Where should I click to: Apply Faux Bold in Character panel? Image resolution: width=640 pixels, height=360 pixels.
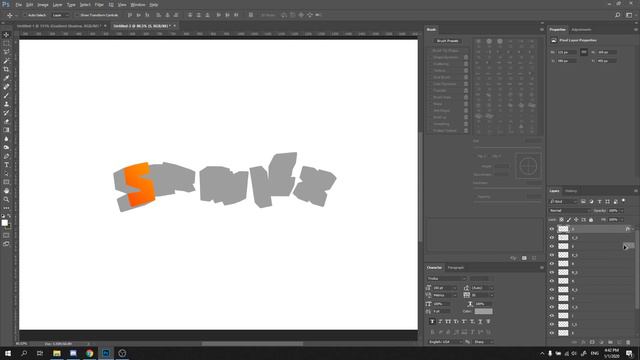click(432, 322)
